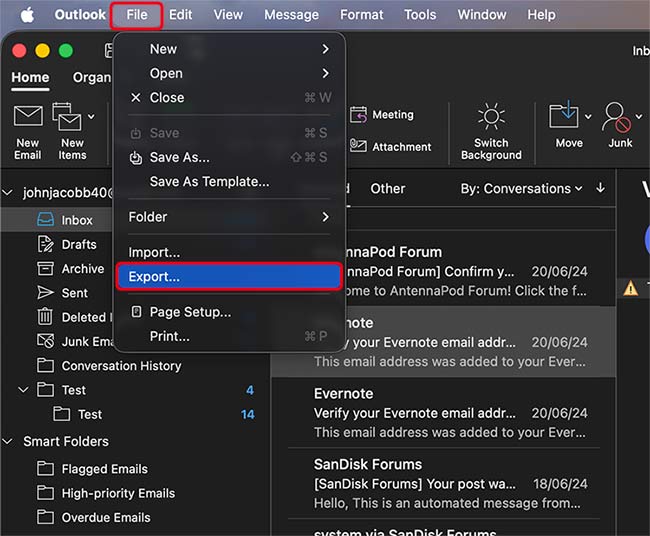Choose Save As Template... menu item

point(209,182)
